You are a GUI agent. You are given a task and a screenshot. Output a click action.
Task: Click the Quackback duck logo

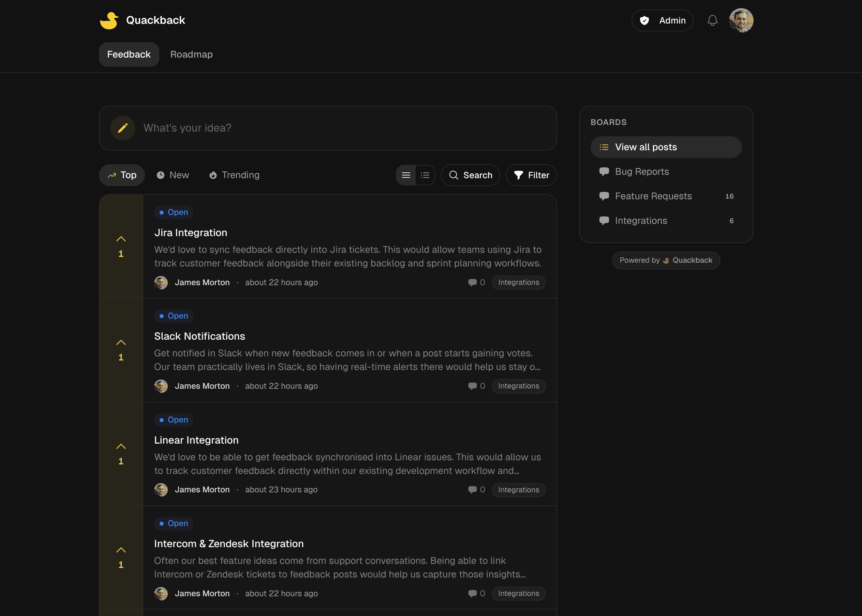pos(109,20)
